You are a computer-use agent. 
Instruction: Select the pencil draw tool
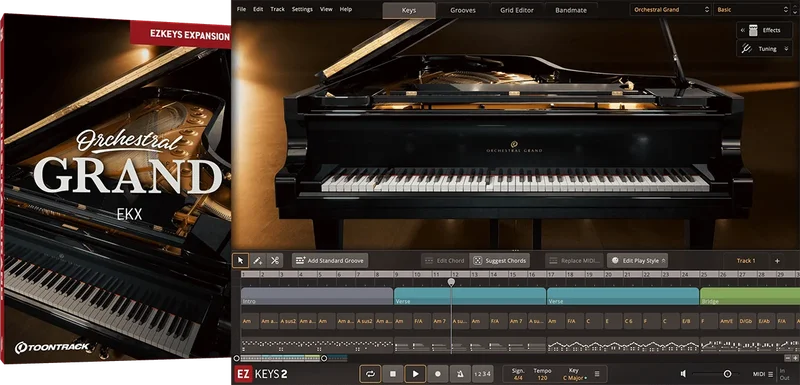coord(258,261)
